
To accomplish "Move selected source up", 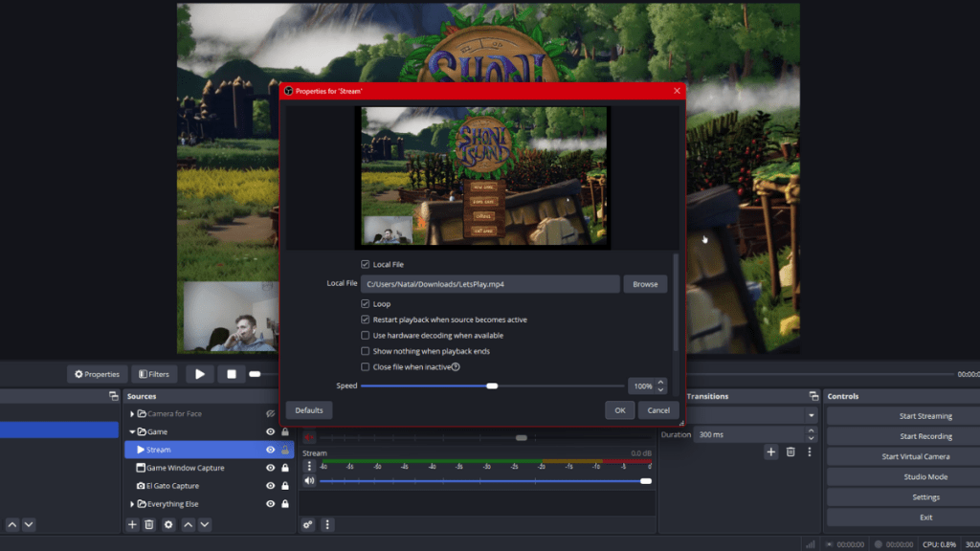I will coord(189,525).
